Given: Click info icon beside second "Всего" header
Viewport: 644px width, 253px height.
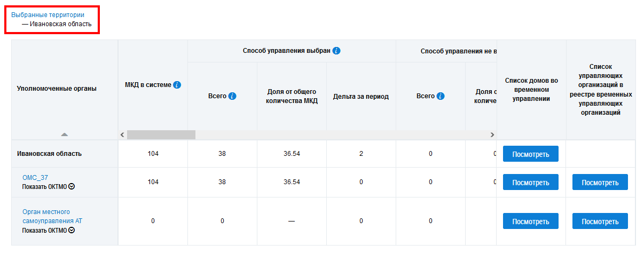Looking at the screenshot, I should [x=441, y=97].
